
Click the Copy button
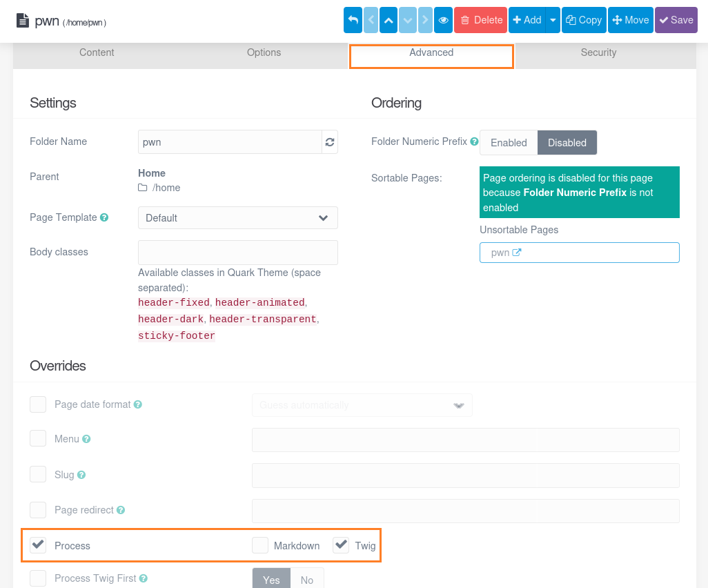pos(584,20)
